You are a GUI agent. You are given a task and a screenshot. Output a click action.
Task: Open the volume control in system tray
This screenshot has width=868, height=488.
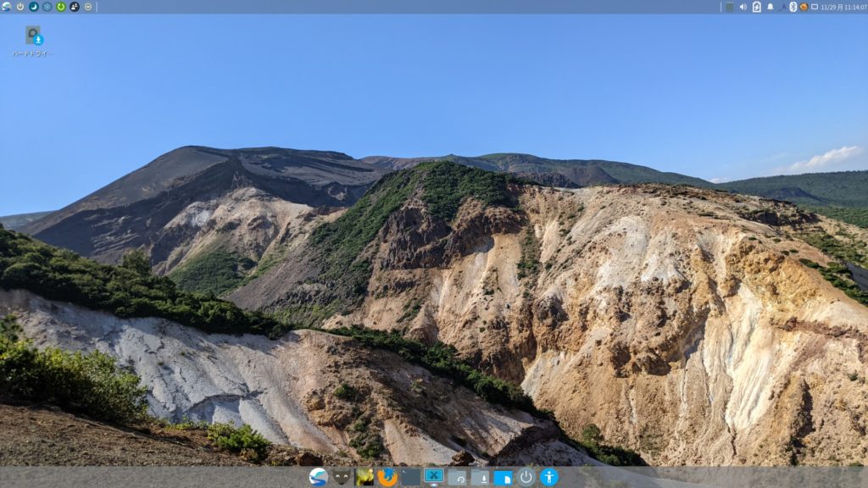[743, 7]
